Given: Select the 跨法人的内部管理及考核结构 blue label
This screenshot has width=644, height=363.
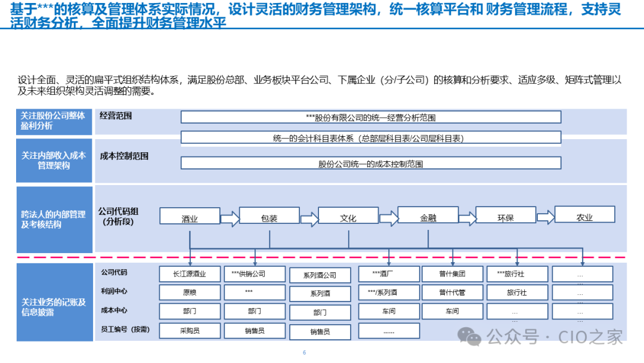Looking at the screenshot, I should [x=54, y=219].
